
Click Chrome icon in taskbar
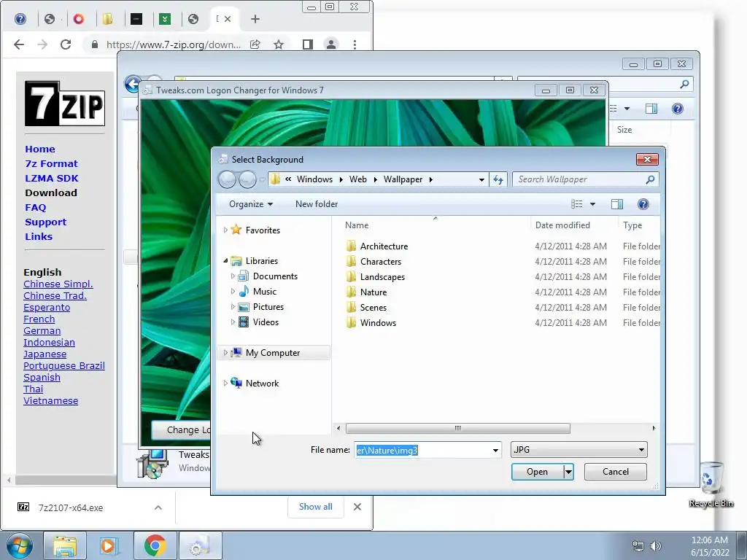pos(155,545)
